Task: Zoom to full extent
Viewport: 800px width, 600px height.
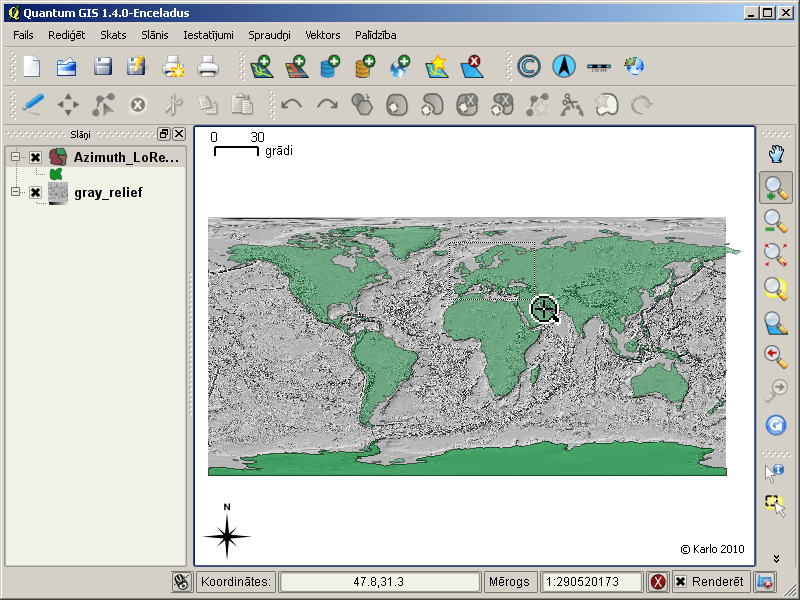Action: (x=776, y=255)
